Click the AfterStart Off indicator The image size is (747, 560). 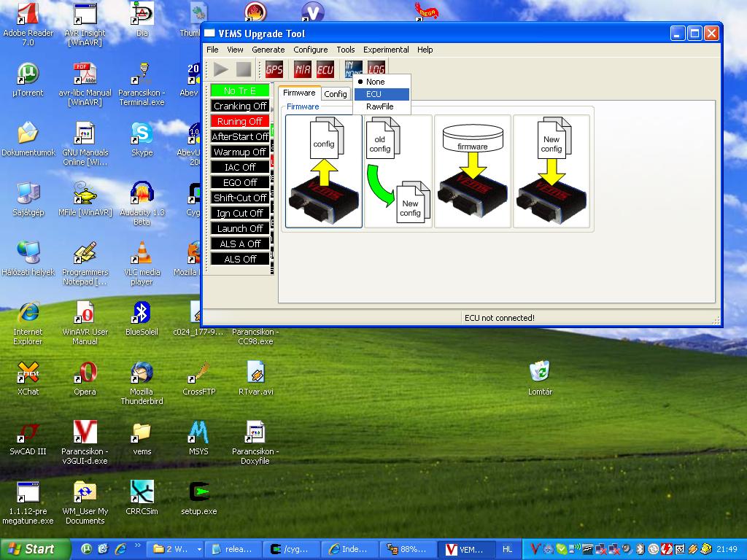[x=240, y=136]
